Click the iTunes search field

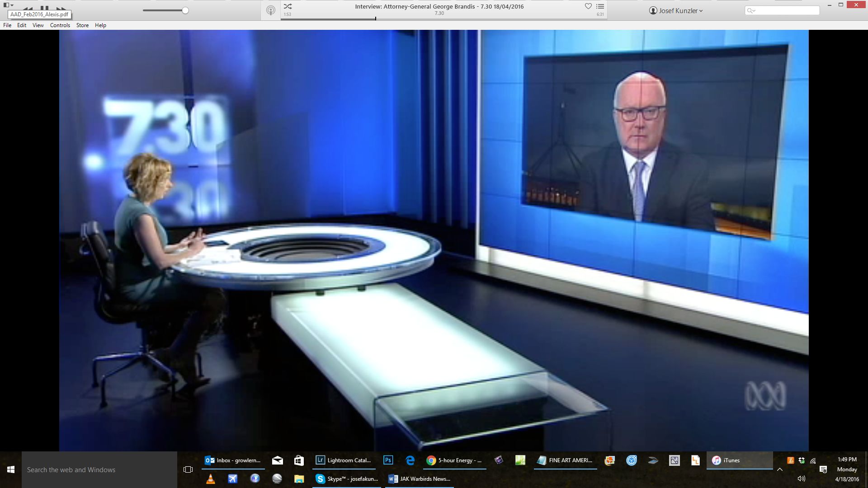[x=787, y=10]
